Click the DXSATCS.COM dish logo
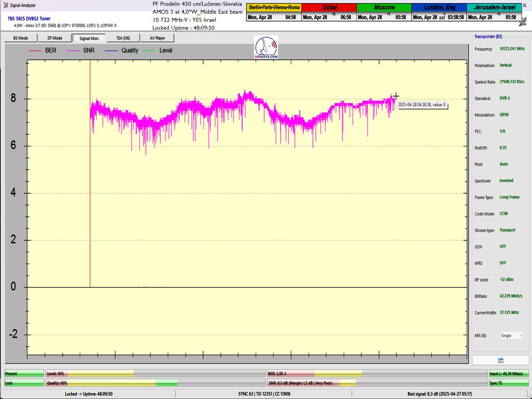 (266, 48)
